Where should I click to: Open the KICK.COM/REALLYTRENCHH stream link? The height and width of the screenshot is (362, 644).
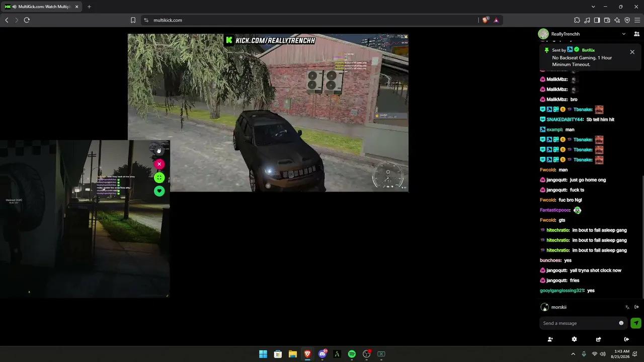pos(270,40)
